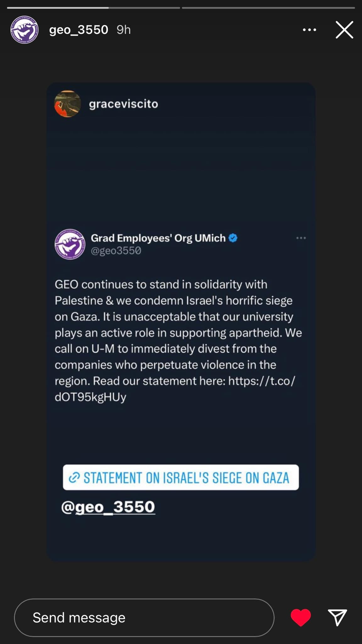
Task: Click Grad Employees' Org UMich purple logo
Action: pos(70,244)
